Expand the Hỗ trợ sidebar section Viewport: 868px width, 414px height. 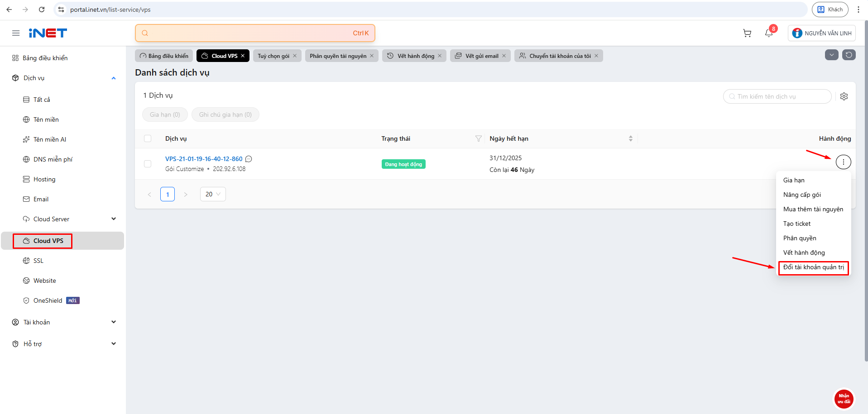114,344
